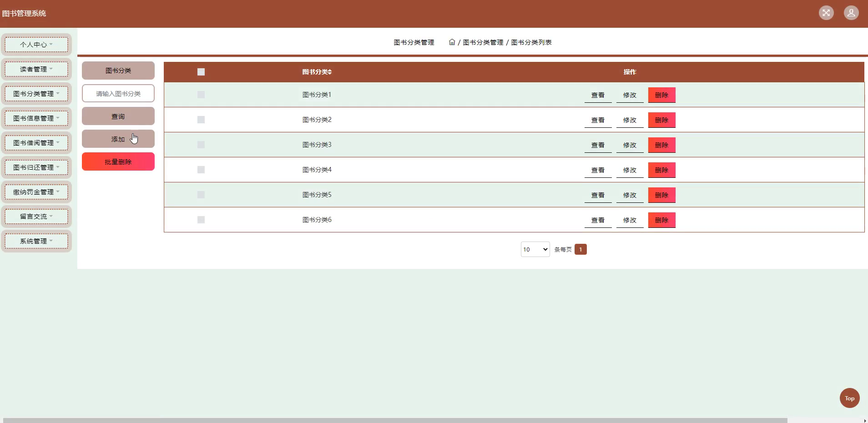Expand the 缴纳罚金管理 sidebar menu
This screenshot has height=423, width=868.
36,192
